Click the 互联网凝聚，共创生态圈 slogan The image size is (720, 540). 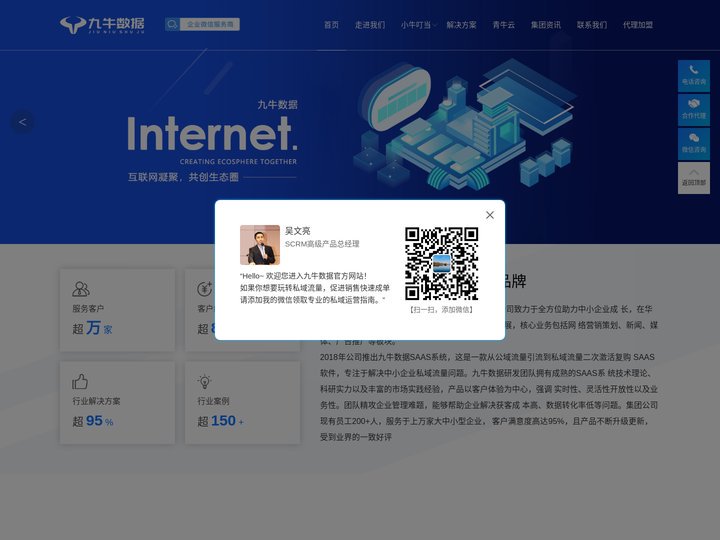[183, 177]
